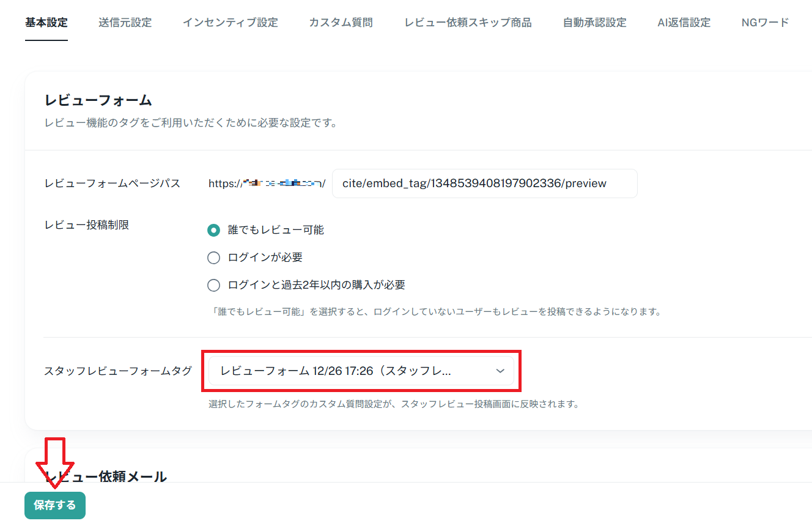
Task: Edit the レビューフォームページパス input field
Action: coord(484,183)
